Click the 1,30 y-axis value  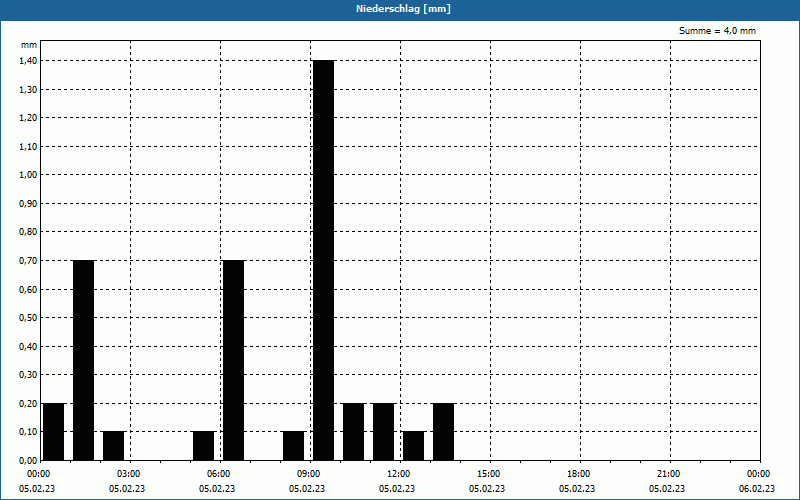tap(28, 89)
